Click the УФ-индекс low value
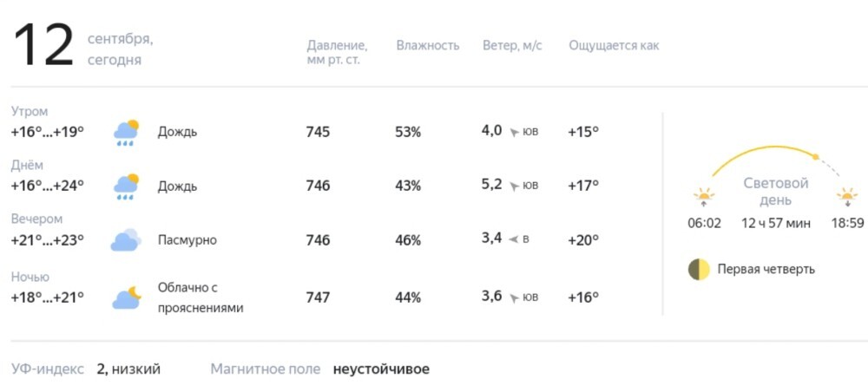 pyautogui.click(x=128, y=369)
